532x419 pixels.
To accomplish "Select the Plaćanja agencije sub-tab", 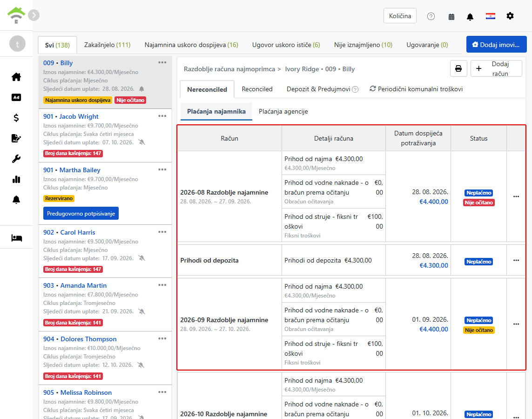I will tap(283, 111).
